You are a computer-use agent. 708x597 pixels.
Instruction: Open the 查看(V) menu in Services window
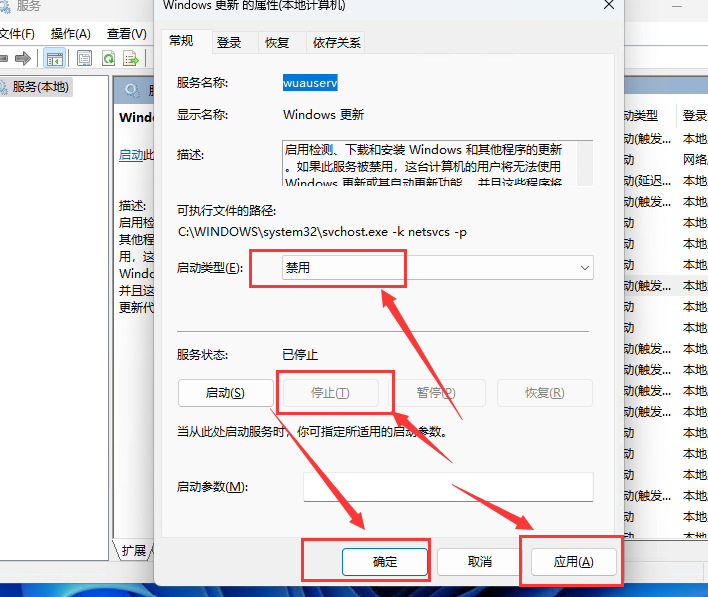pos(126,34)
